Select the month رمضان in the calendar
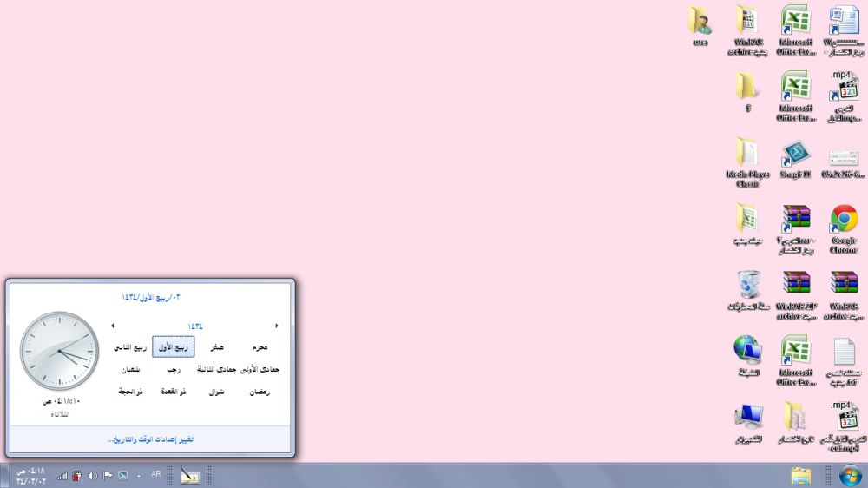 [x=260, y=392]
